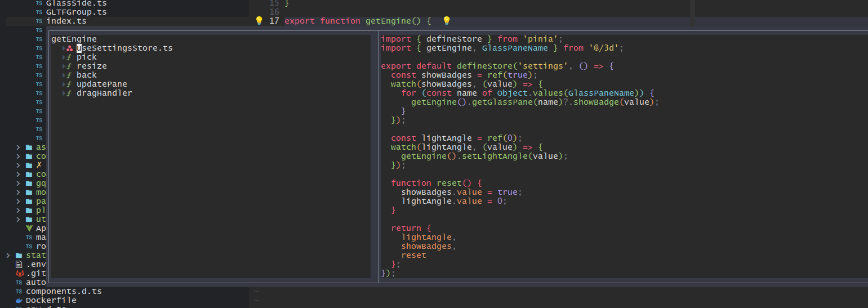The image size is (868, 308).
Task: Open Dockerfile in the file tree
Action: (51, 300)
